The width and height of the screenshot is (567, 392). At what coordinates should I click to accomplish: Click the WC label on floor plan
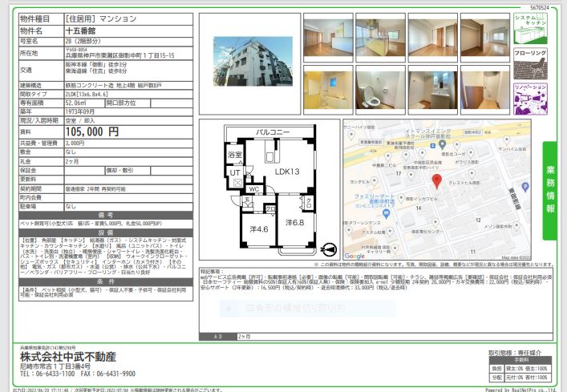(x=254, y=189)
